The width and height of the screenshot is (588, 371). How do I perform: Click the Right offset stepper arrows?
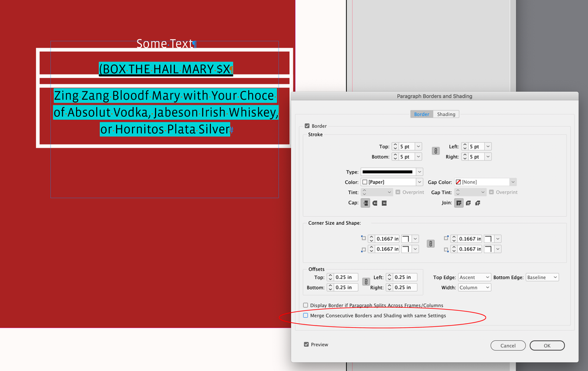[x=389, y=287]
